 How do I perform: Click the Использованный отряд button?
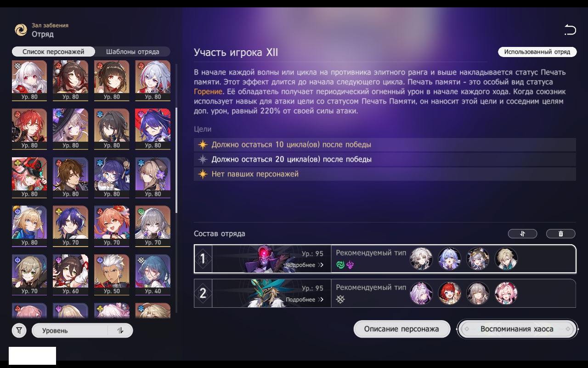537,52
